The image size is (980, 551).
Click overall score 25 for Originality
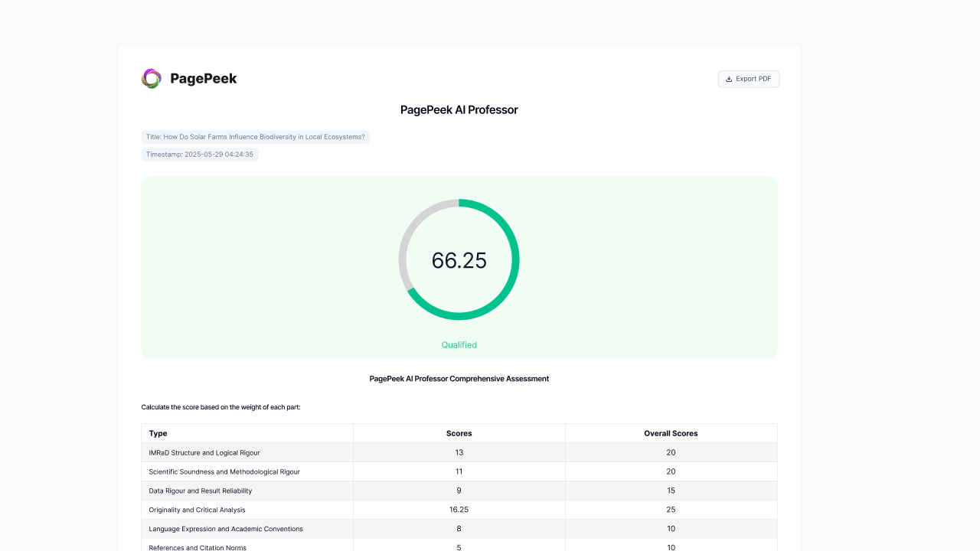pos(671,510)
